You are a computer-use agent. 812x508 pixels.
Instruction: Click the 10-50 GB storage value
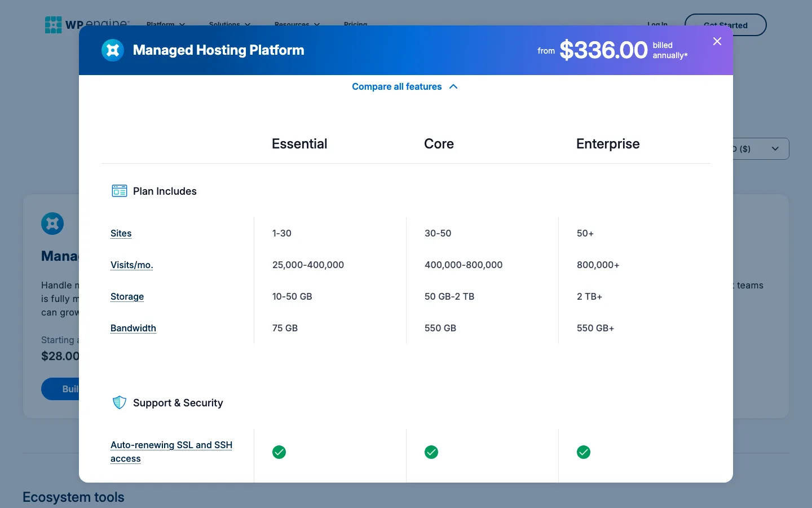point(292,296)
